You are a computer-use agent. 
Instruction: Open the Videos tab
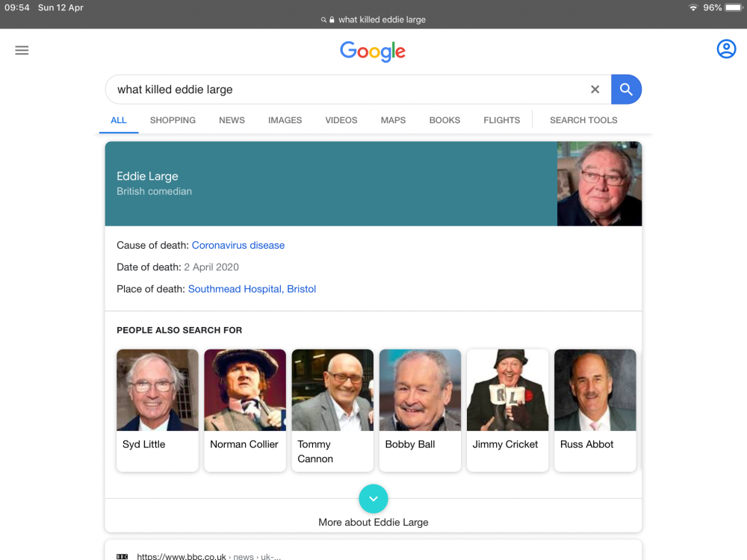pos(341,120)
